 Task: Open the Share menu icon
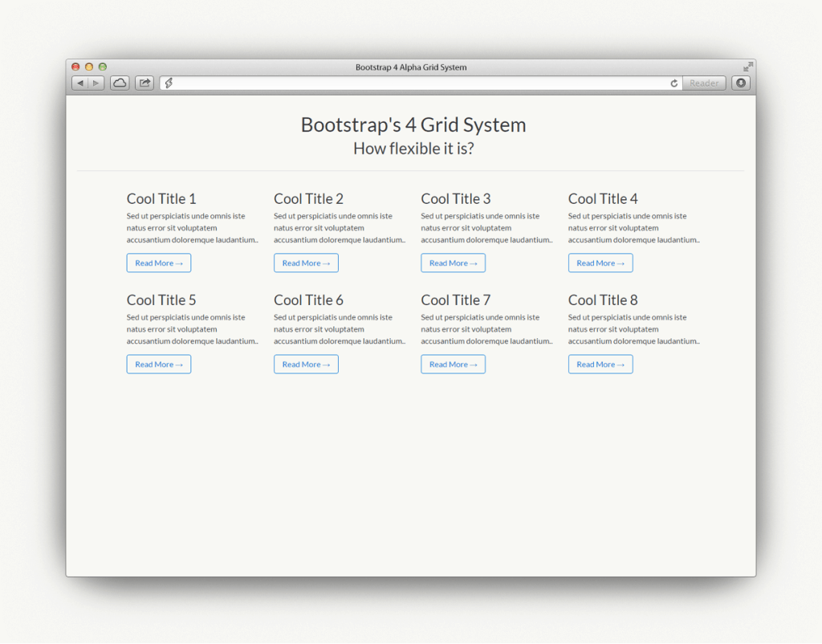[x=144, y=83]
